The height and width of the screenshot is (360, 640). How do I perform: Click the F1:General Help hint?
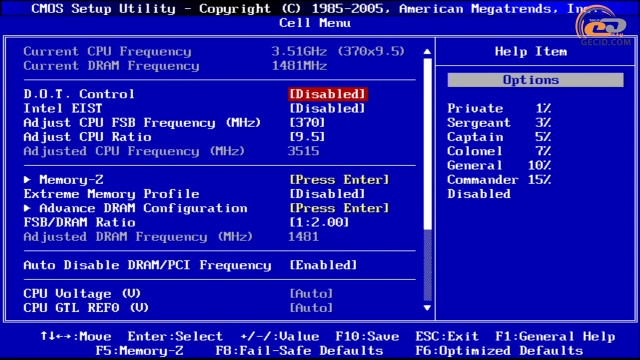click(x=555, y=337)
